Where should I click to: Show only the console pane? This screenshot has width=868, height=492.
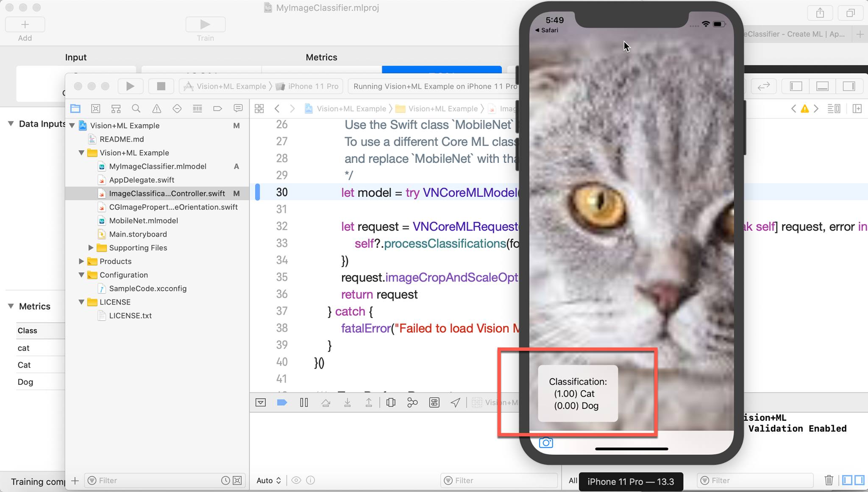click(x=860, y=480)
